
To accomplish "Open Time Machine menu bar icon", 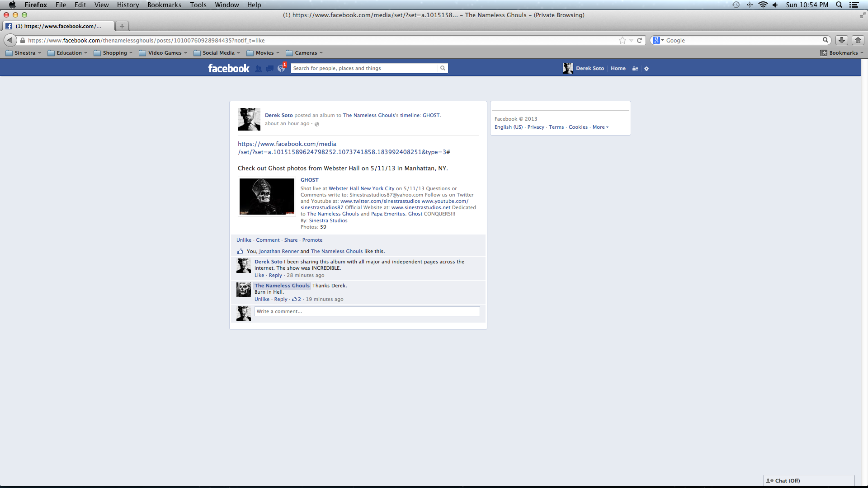I will click(x=736, y=5).
